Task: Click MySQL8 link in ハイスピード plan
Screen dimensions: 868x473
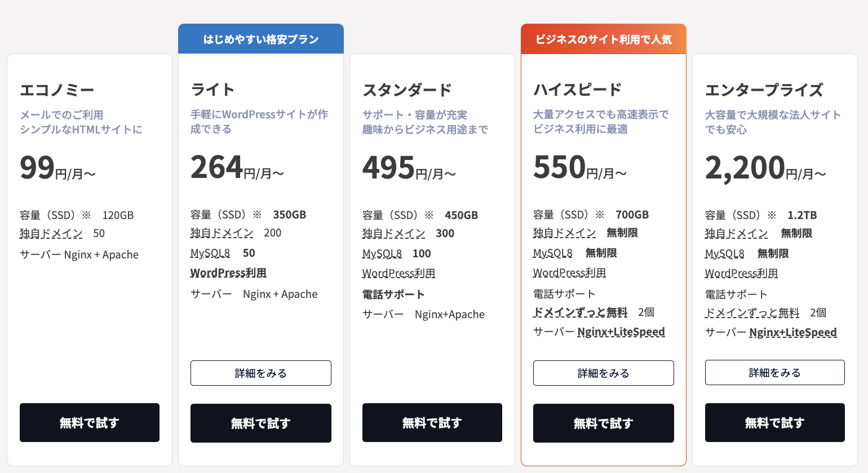Action: pos(553,253)
